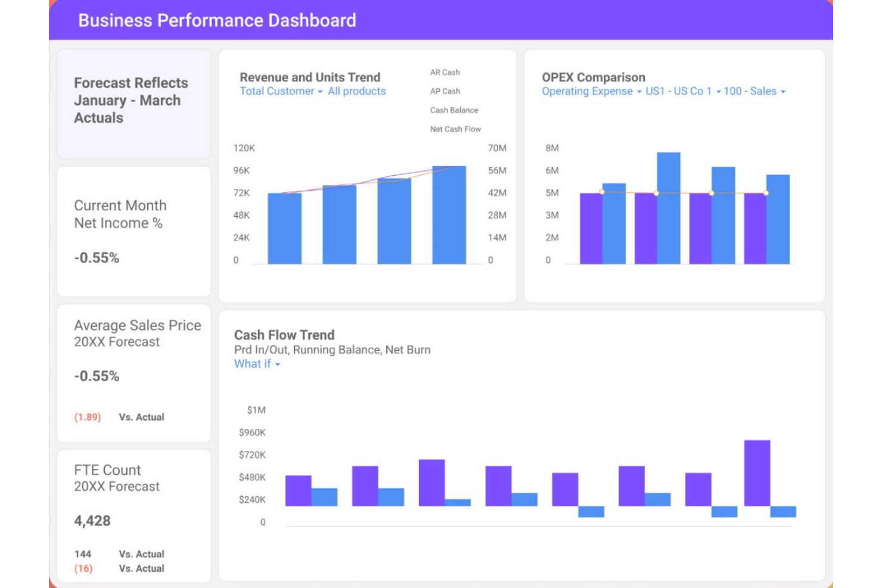The image size is (882, 588).
Task: Click the first purple bar in Cash Flow Trend
Action: point(299,491)
